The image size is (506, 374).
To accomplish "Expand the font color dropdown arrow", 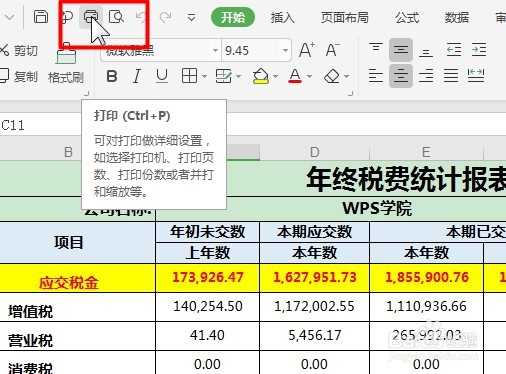I will click(x=309, y=76).
